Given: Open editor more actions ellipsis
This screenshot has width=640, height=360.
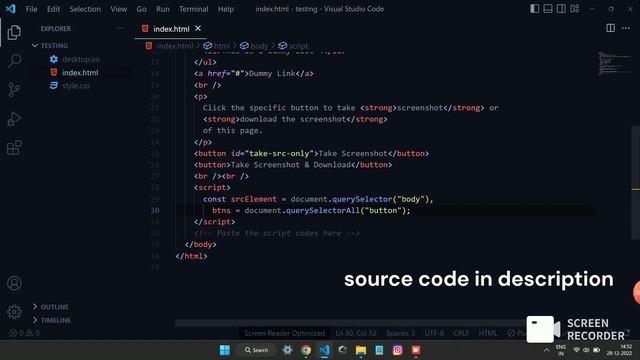Looking at the screenshot, I should [626, 28].
